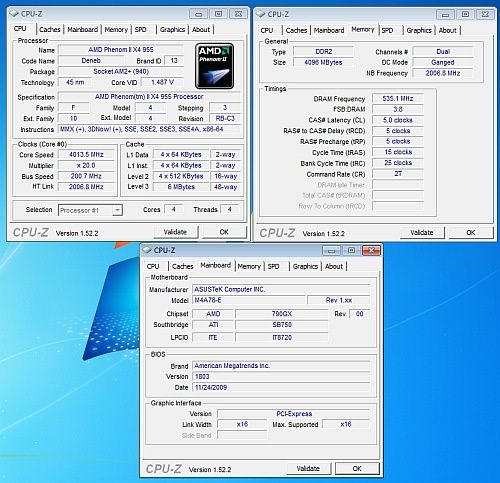Minimize the CPU tab CPU-Z window

click(199, 14)
